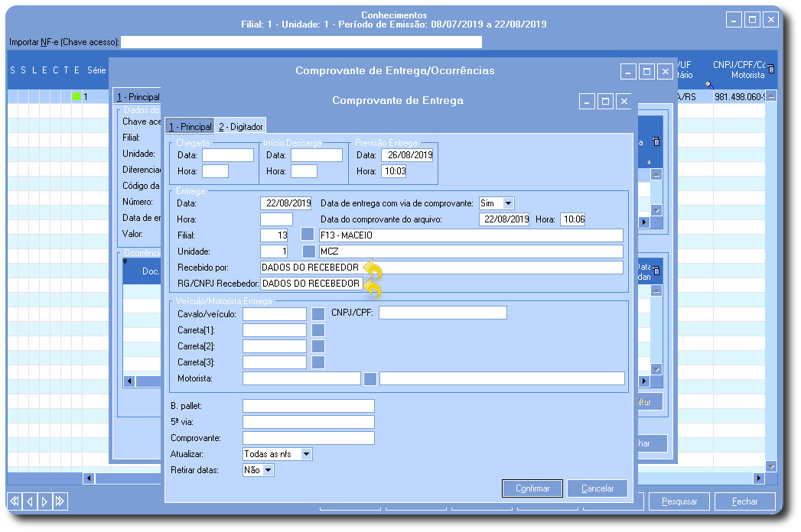801x532 pixels.
Task: Expand the 'Data de entrega com via de comprovante' dropdown
Action: [508, 203]
